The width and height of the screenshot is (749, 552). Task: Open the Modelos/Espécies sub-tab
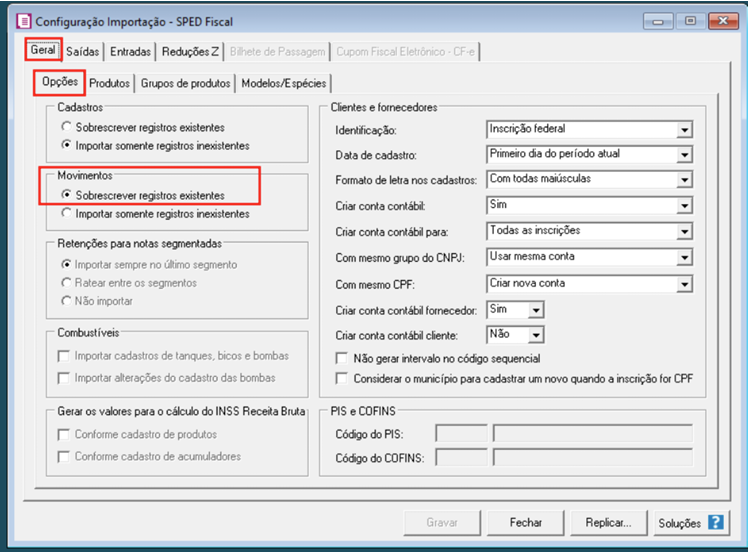284,83
